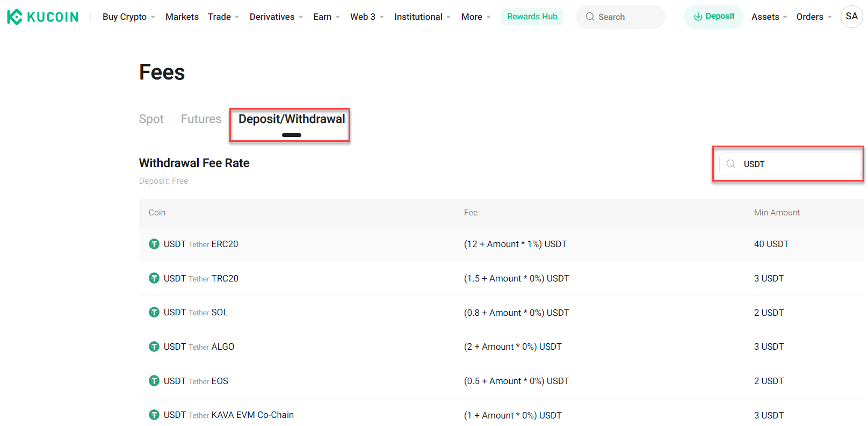Click the Min Amount column header
The image size is (868, 426).
tap(777, 213)
